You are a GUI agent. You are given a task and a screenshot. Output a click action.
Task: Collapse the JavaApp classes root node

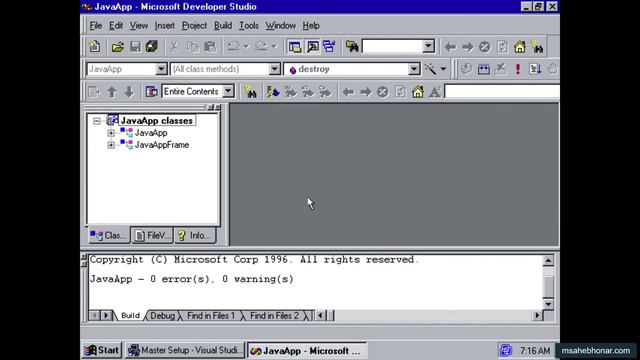tap(97, 121)
